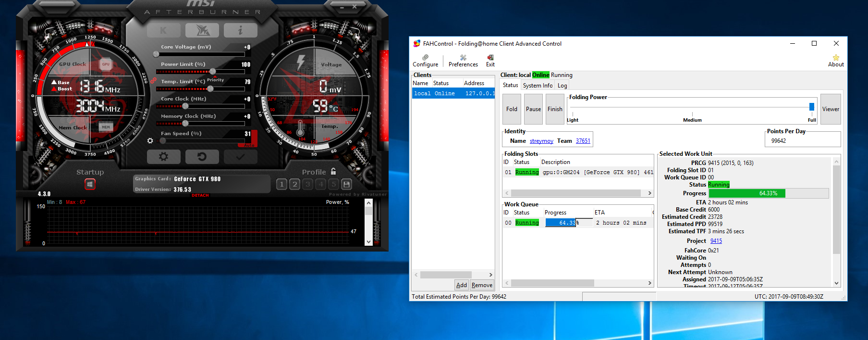Toggle Apply at Windows Startup button
868x340 pixels.
pos(90,184)
